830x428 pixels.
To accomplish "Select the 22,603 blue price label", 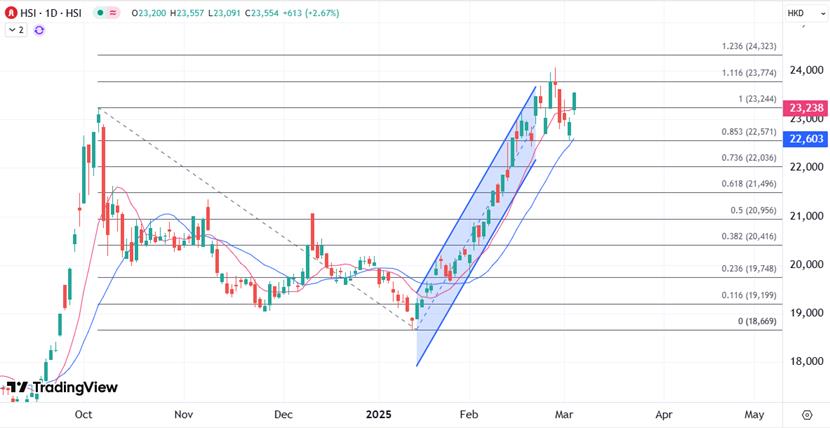I will coord(805,139).
